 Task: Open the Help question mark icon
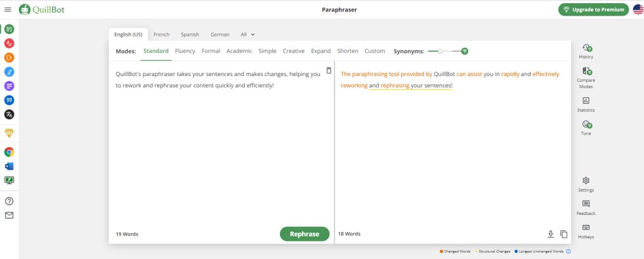9,201
